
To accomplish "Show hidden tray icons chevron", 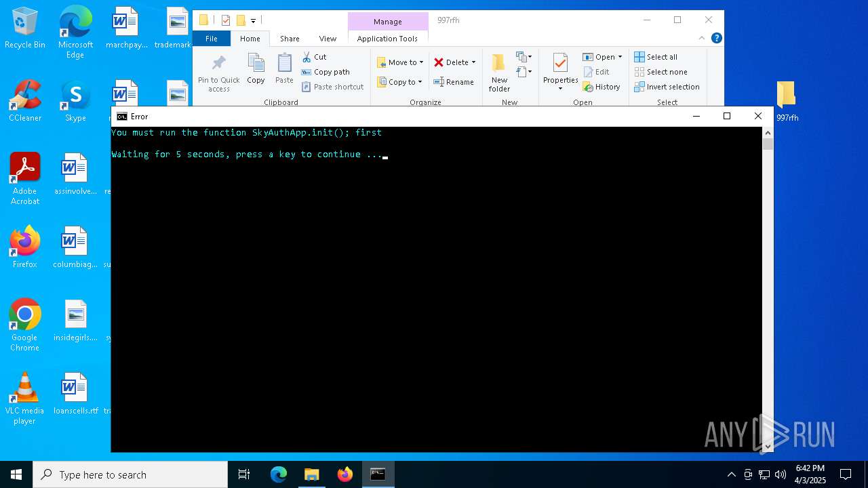I will [731, 474].
